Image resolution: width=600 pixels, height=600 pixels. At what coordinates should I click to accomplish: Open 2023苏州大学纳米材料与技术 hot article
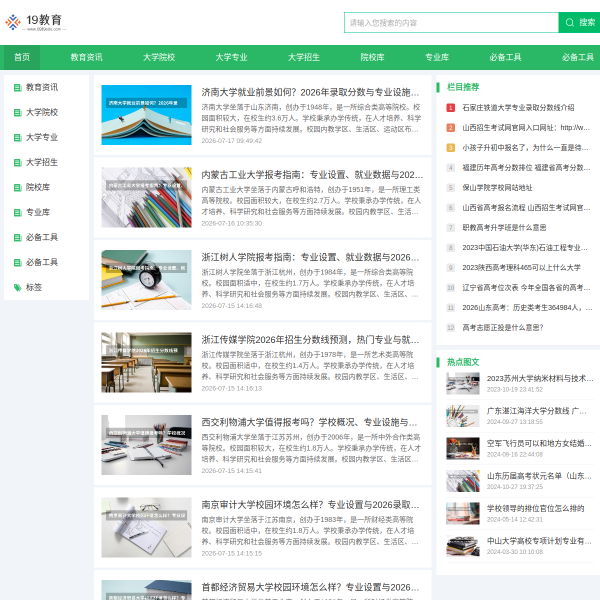point(540,378)
